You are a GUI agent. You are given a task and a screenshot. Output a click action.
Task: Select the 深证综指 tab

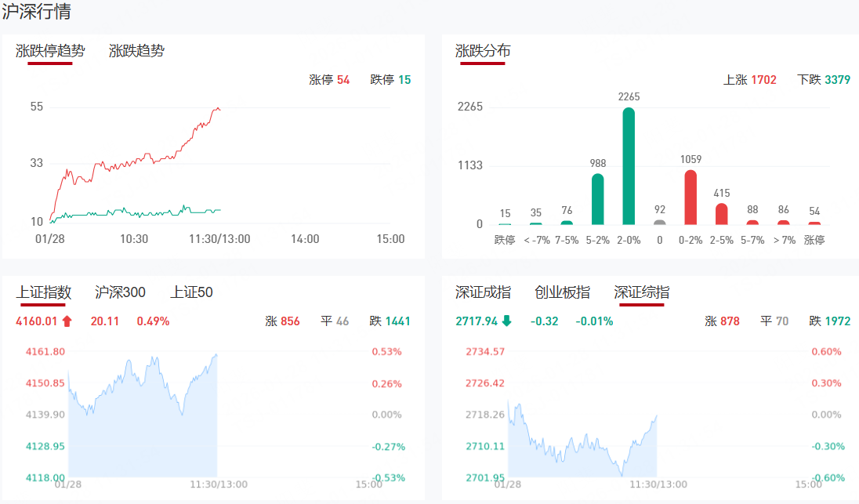click(x=641, y=292)
